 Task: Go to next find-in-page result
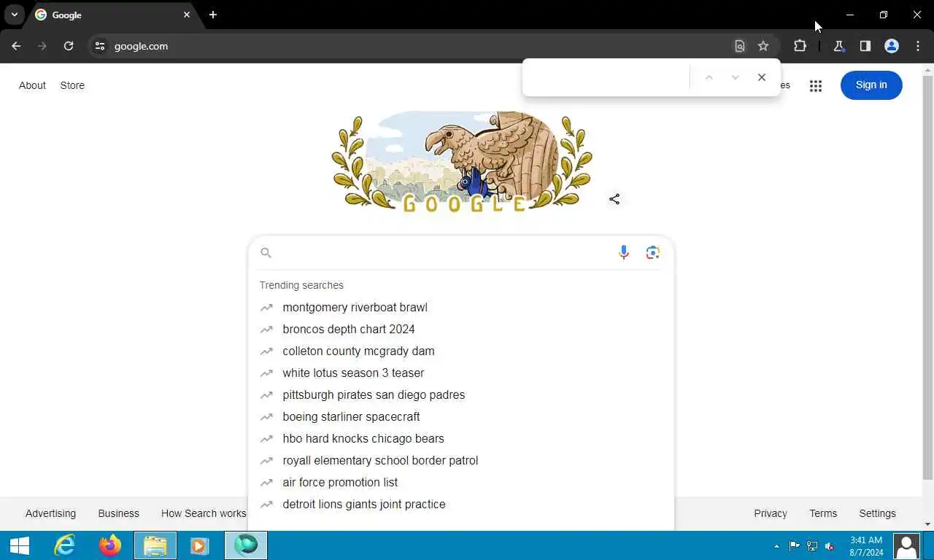point(735,77)
